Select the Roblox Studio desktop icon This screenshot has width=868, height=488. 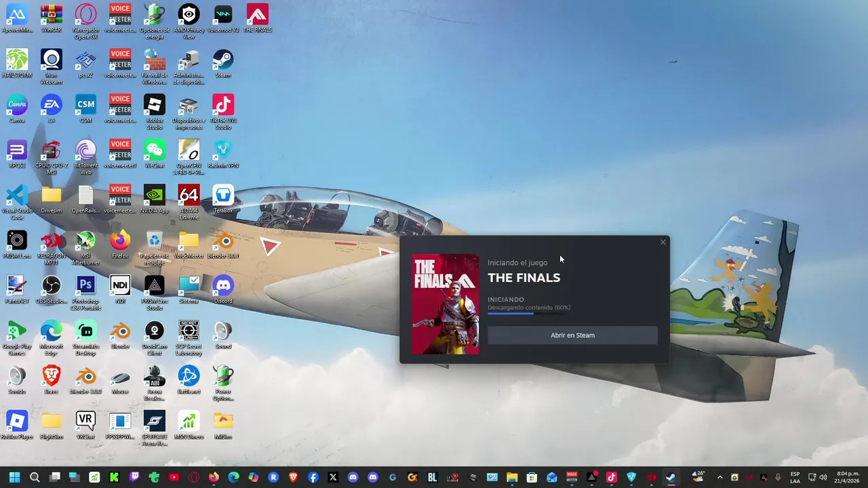(155, 112)
